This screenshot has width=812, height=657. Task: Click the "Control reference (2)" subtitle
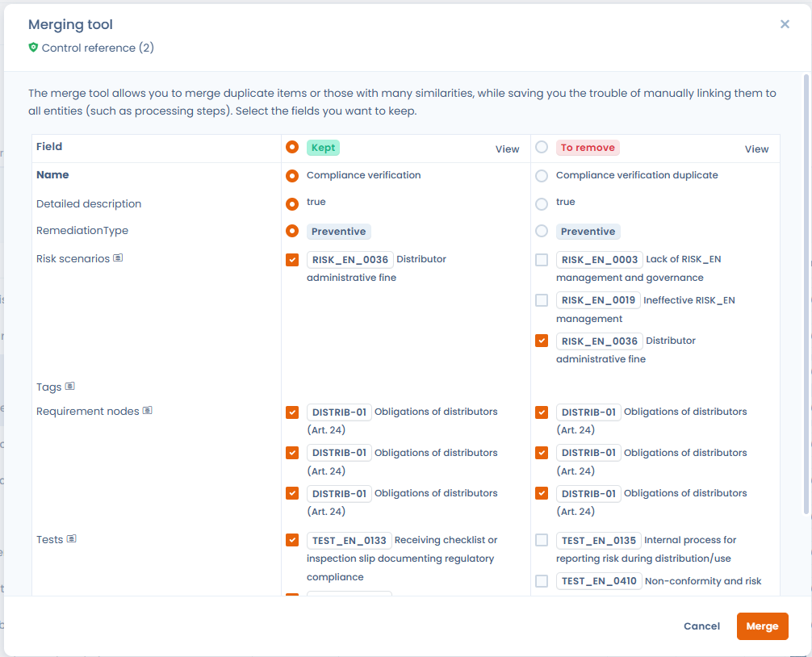98,48
